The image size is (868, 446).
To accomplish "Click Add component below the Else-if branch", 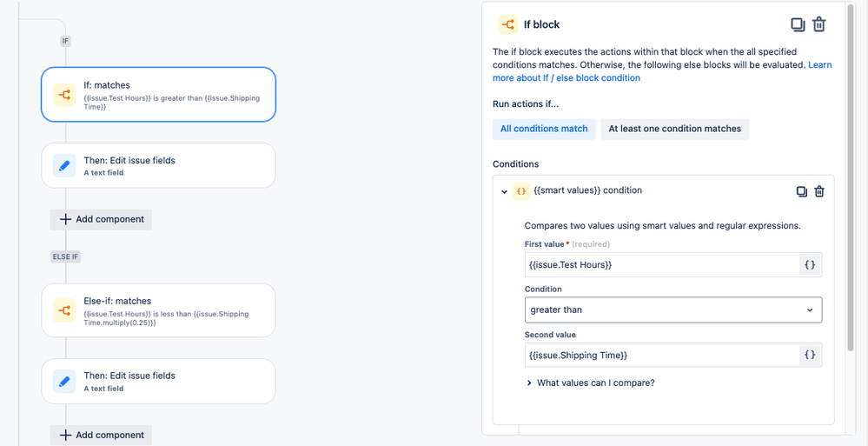I will pos(102,435).
